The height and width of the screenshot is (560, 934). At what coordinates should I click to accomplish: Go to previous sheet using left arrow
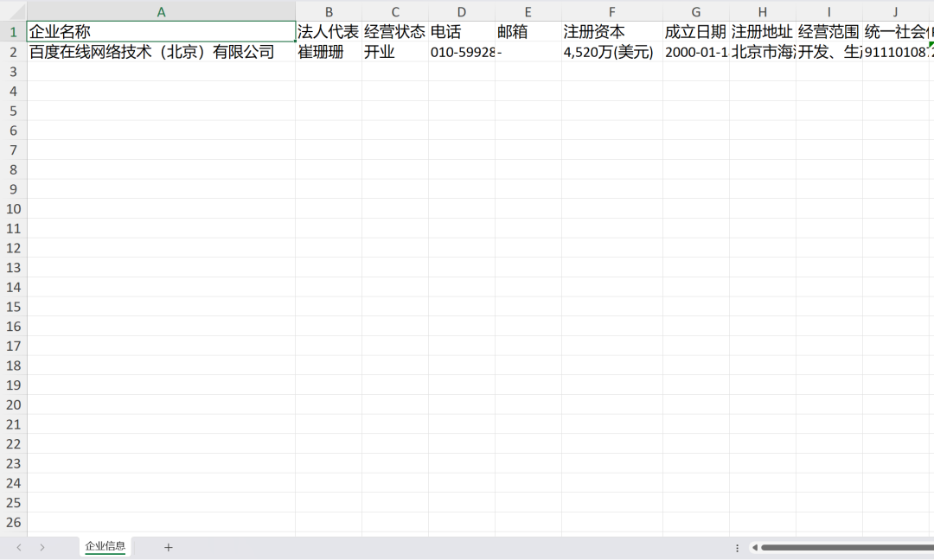tap(19, 548)
